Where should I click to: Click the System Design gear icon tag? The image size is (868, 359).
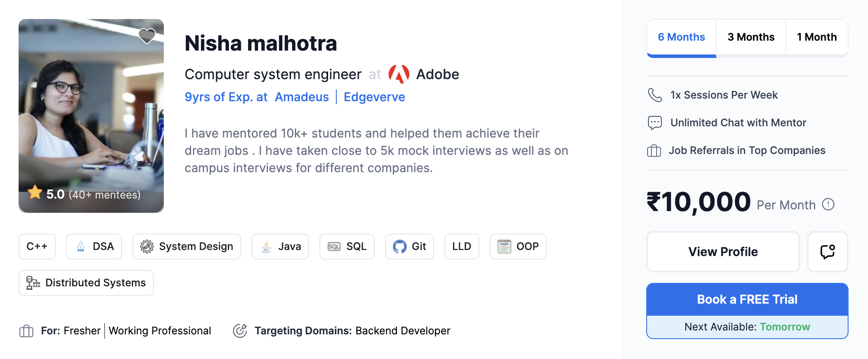click(147, 247)
